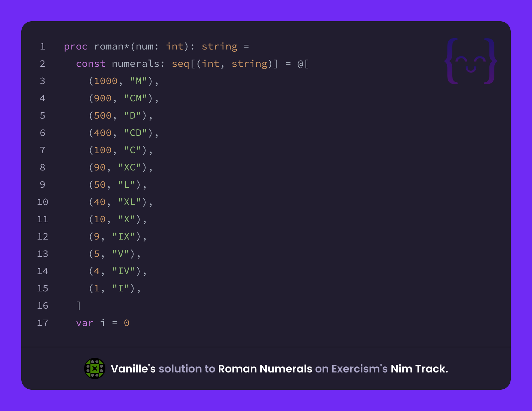Click the (50, "L") tuple line
The width and height of the screenshot is (532, 411).
[118, 185]
